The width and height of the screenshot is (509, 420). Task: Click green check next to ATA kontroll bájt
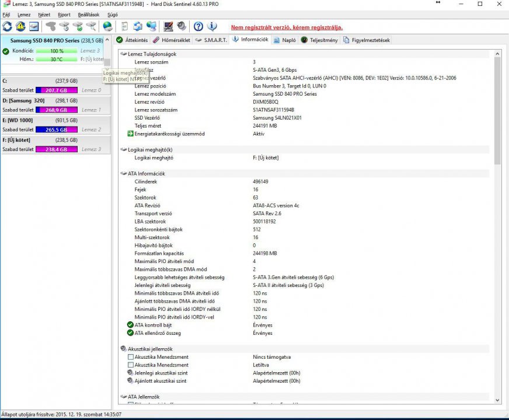pos(130,325)
